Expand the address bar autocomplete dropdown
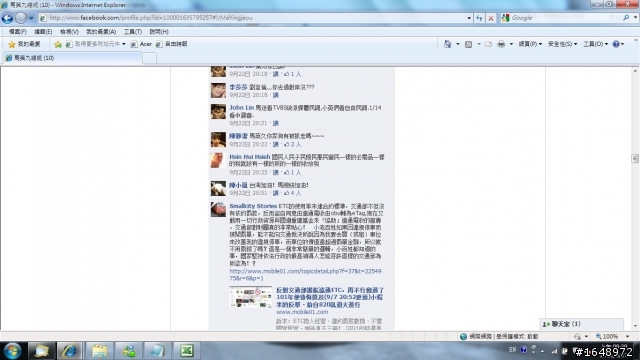The image size is (640, 360). pos(469,18)
